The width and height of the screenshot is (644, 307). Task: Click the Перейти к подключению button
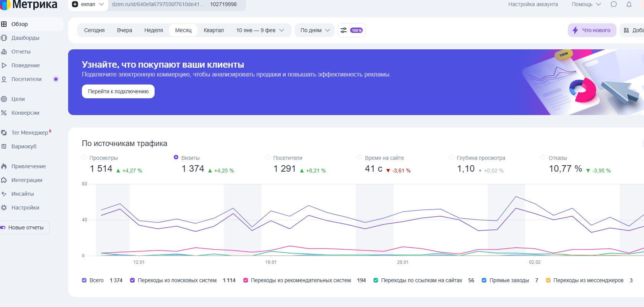coord(118,91)
